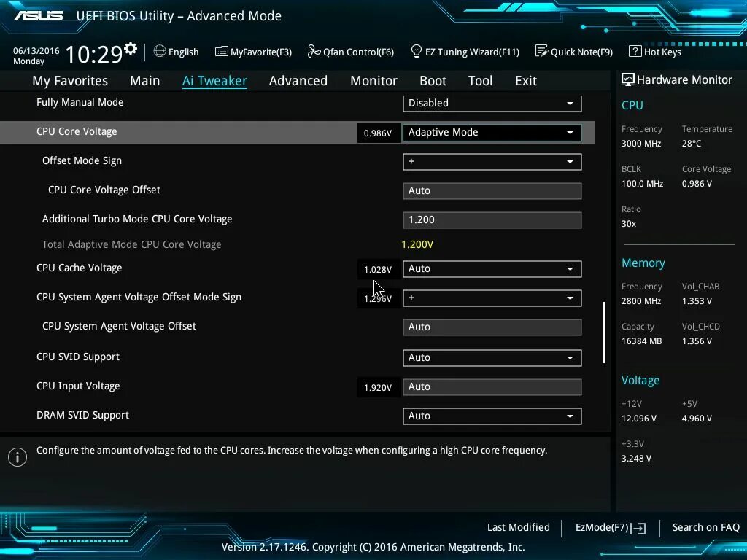
Task: Click the globe language icon
Action: click(160, 51)
